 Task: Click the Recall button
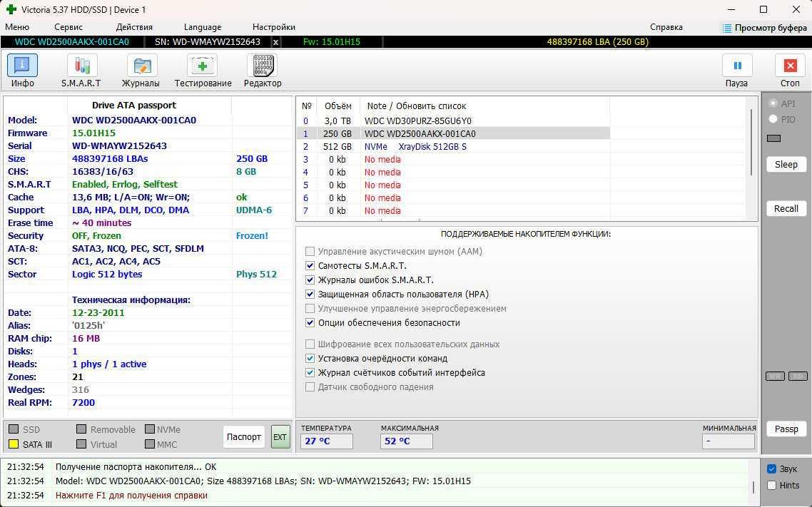786,208
